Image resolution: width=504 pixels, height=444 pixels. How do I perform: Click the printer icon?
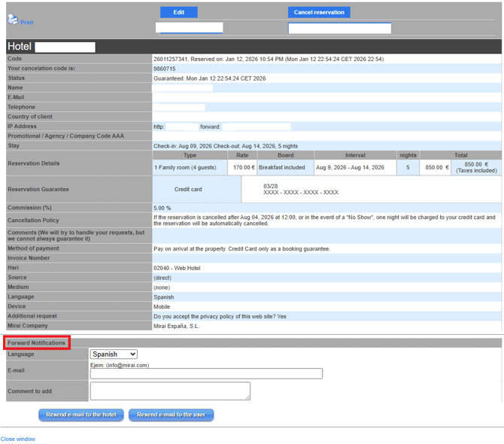tap(13, 19)
